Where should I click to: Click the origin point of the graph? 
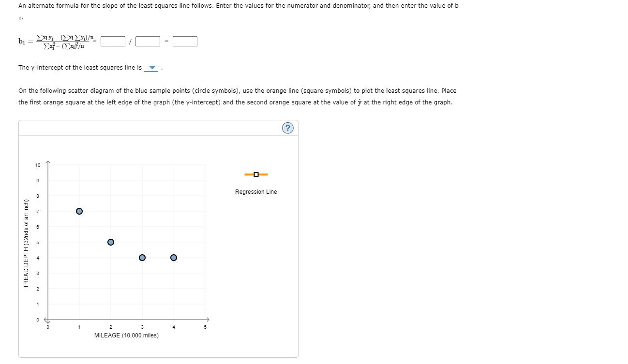[47, 319]
